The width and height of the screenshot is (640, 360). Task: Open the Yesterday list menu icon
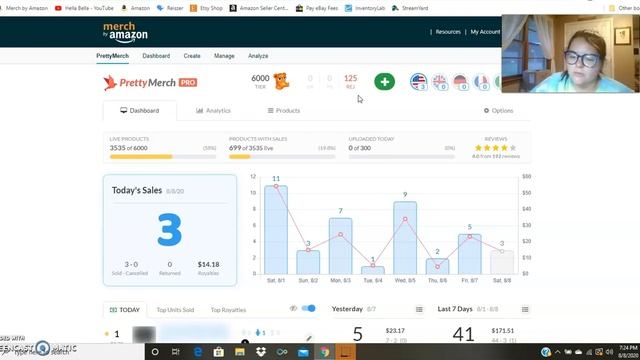(419, 309)
